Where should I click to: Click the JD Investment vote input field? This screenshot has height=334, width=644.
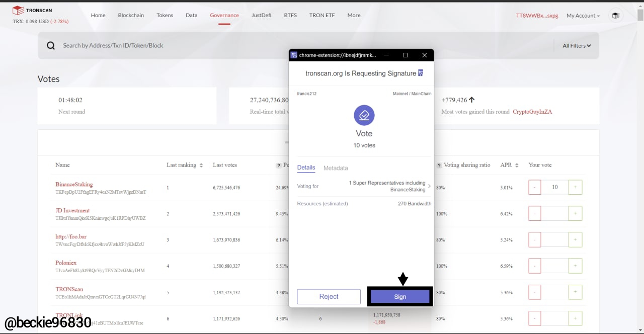point(554,213)
